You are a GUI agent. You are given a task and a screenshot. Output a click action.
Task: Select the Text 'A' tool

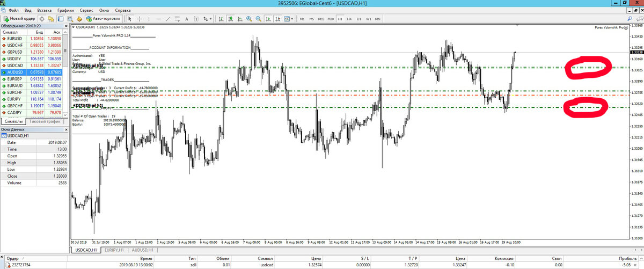coord(187,19)
